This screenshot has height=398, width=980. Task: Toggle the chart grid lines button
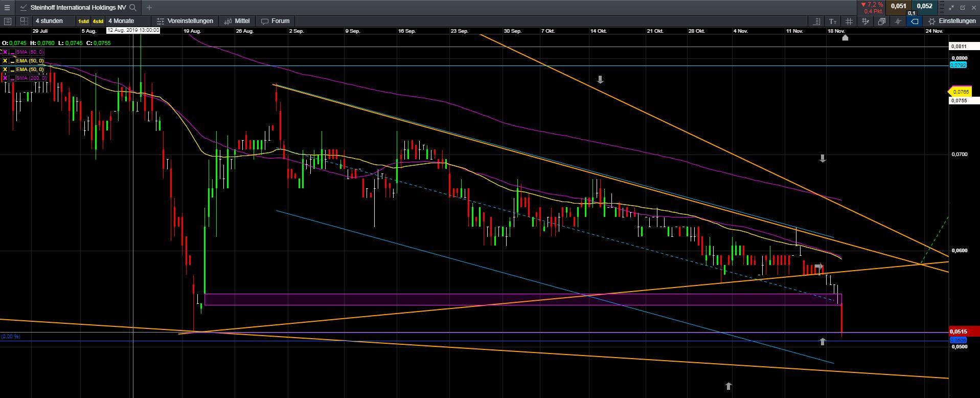pos(849,21)
